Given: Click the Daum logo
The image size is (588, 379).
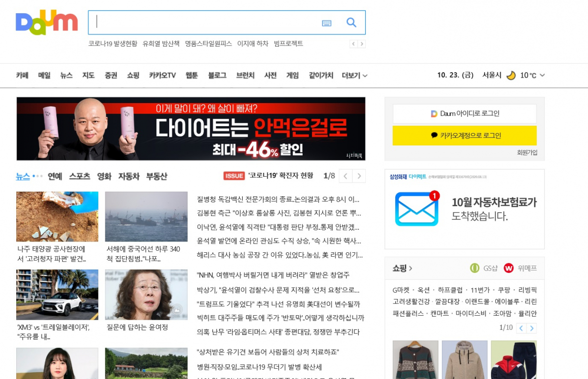Looking at the screenshot, I should [46, 22].
